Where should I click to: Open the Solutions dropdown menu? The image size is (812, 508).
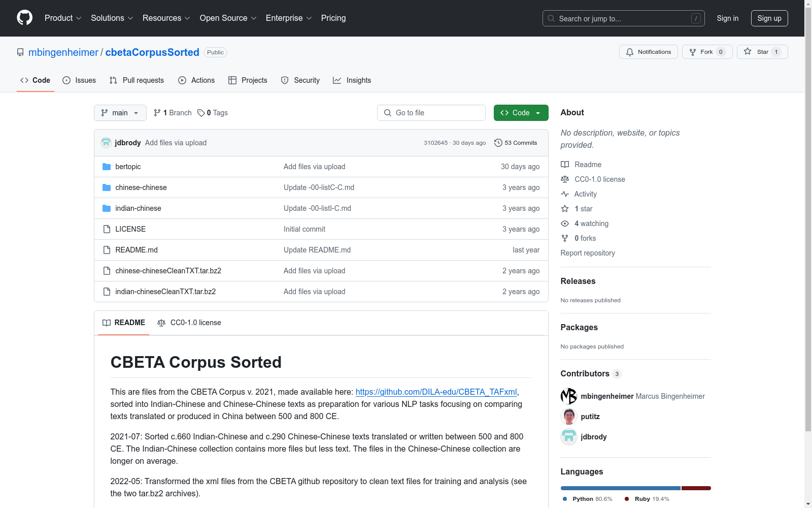click(112, 18)
